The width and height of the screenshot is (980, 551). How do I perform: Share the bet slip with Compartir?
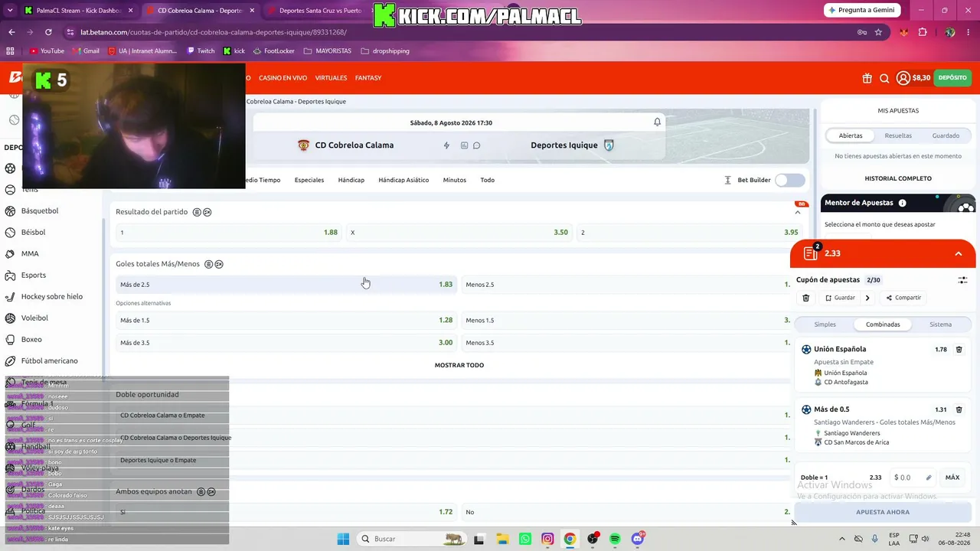click(903, 298)
